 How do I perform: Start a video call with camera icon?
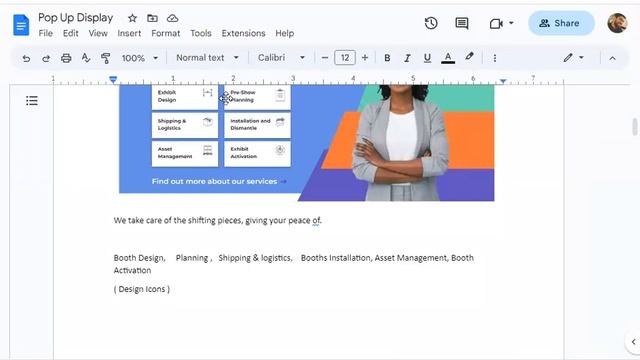point(496,24)
